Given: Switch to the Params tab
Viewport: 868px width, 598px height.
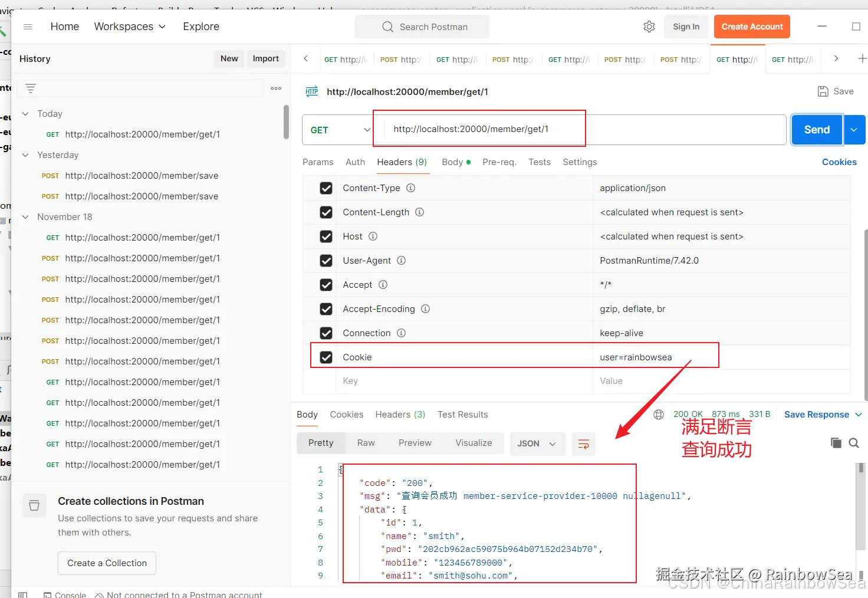Looking at the screenshot, I should pos(318,162).
